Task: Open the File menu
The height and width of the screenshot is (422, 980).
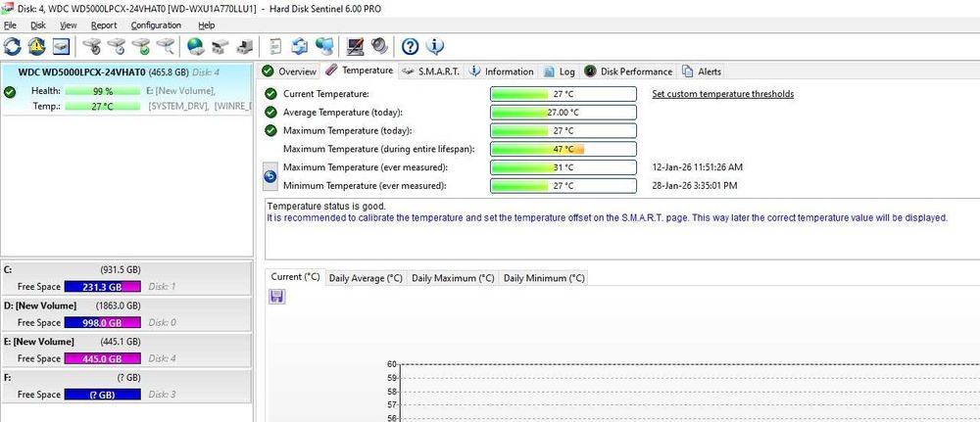Action: [x=10, y=25]
